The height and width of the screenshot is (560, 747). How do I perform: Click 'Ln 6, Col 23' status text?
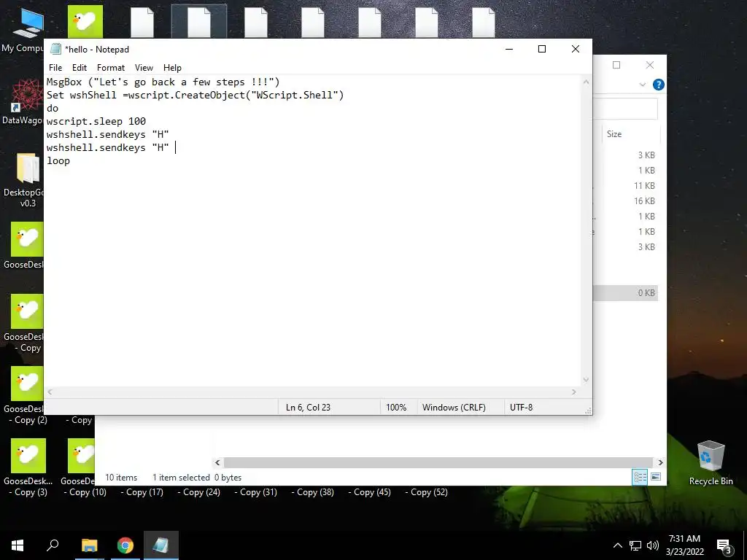point(308,408)
